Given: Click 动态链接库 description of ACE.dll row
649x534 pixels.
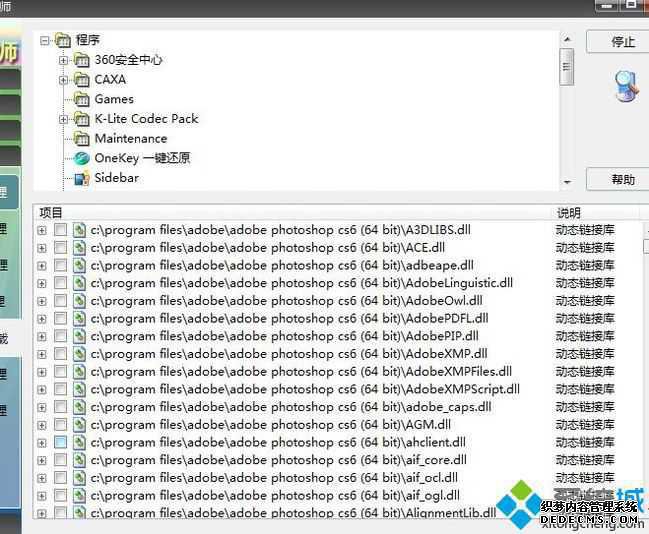Looking at the screenshot, I should coord(585,248).
